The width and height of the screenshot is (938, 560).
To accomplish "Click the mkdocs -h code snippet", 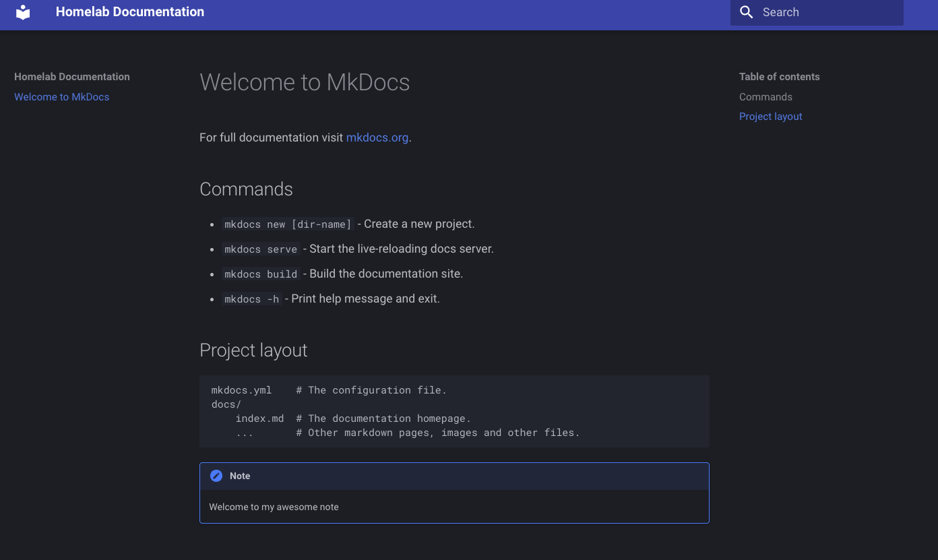I will click(251, 299).
